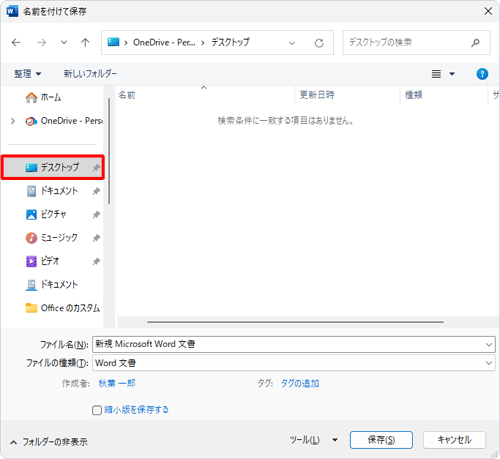Click the search magnifier icon
This screenshot has width=500, height=459.
[475, 43]
